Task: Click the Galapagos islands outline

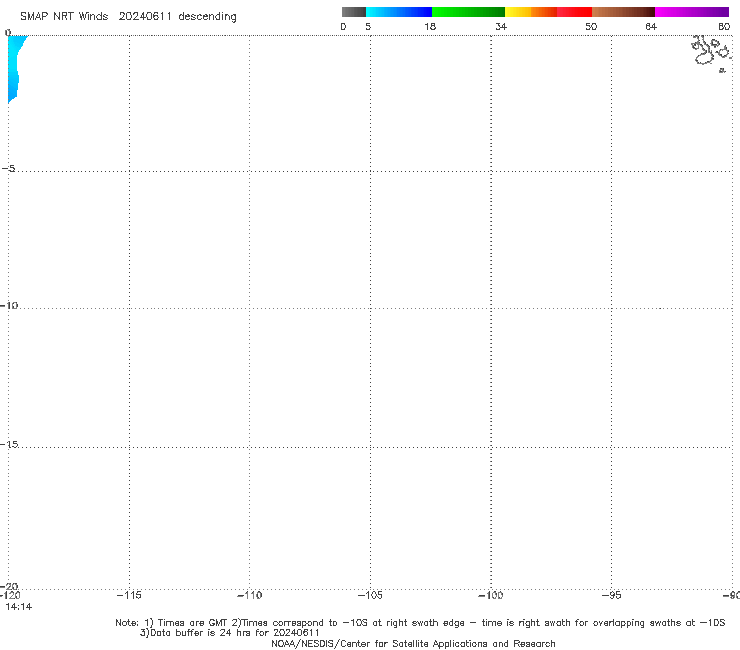Action: 712,53
